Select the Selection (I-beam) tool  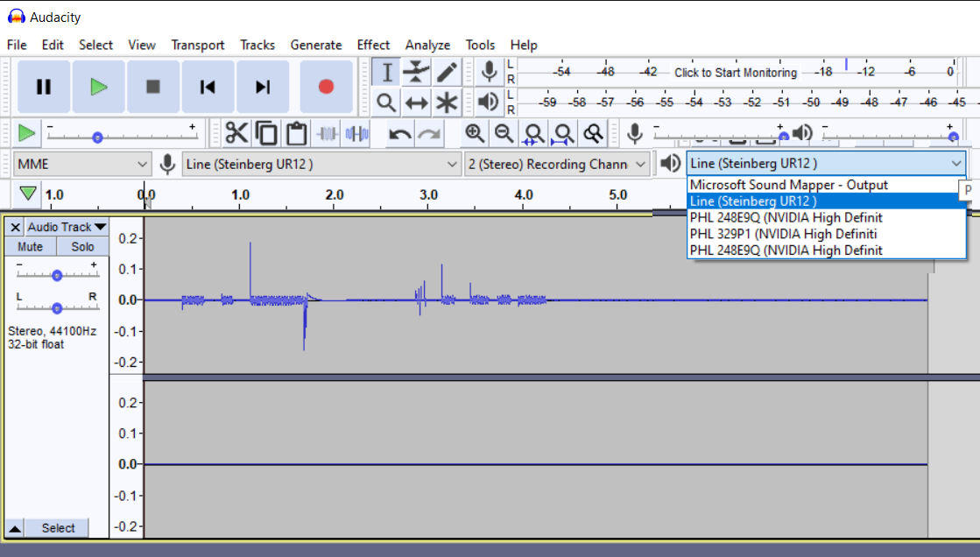[387, 72]
